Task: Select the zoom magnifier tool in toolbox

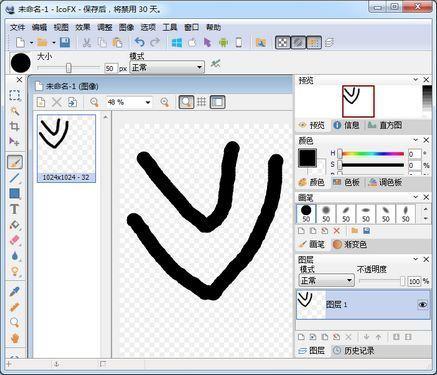Action: pyautogui.click(x=14, y=322)
